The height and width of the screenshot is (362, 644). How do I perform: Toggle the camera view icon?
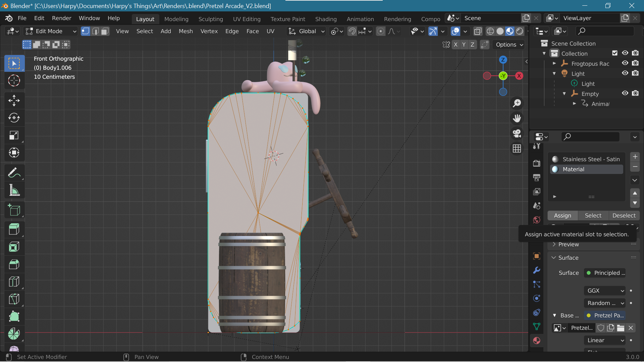[517, 133]
